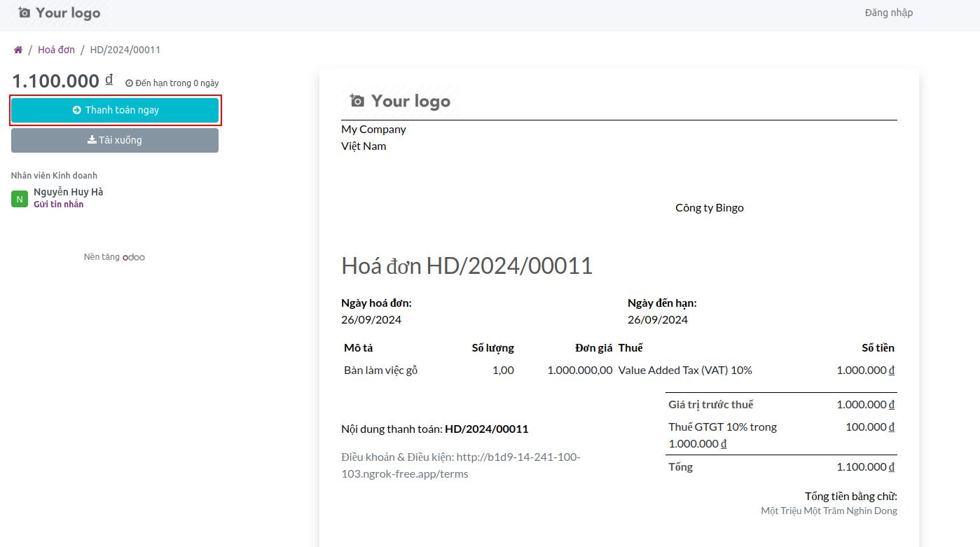Image resolution: width=980 pixels, height=547 pixels.
Task: Click the Số lượng column header
Action: [493, 347]
